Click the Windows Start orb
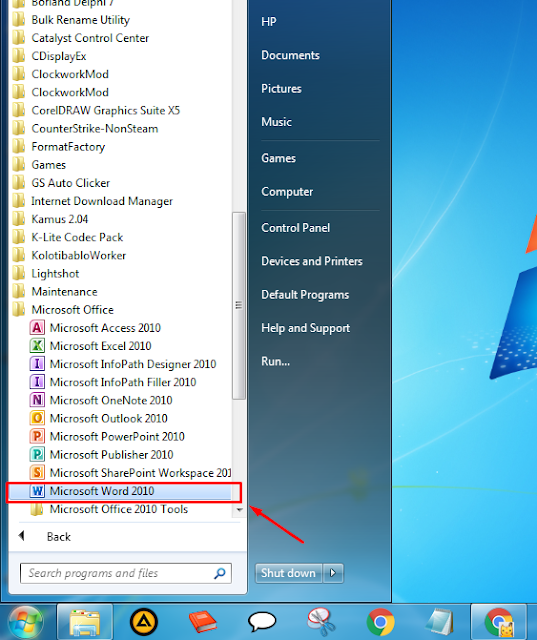The width and height of the screenshot is (537, 640). tap(26, 622)
